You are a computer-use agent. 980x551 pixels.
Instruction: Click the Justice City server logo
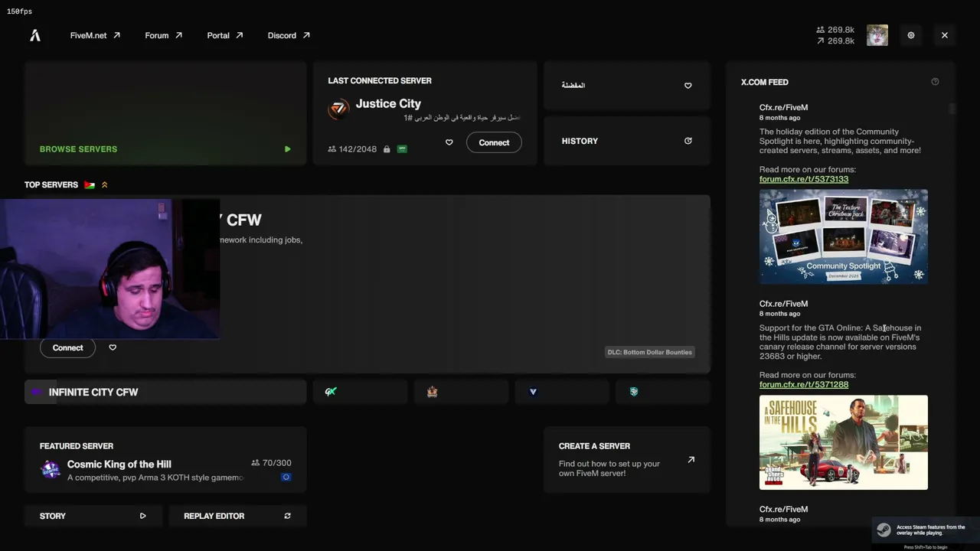tap(338, 109)
